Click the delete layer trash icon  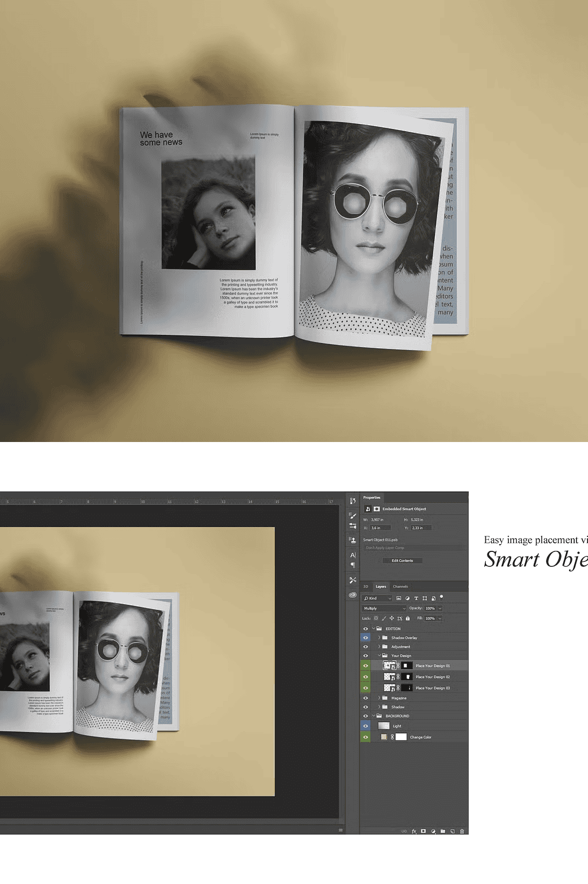[462, 831]
